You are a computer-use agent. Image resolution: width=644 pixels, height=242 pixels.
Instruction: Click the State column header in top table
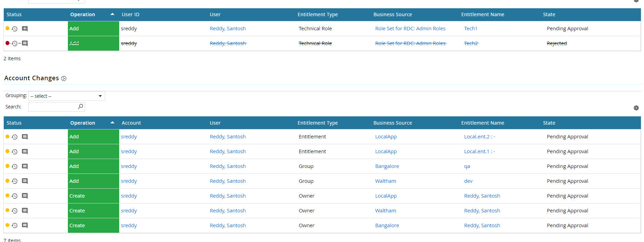click(x=549, y=14)
